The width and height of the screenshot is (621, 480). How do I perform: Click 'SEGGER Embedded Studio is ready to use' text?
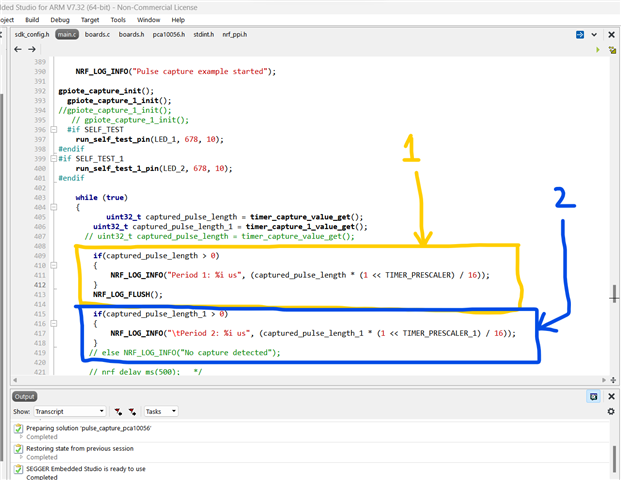coord(86,469)
